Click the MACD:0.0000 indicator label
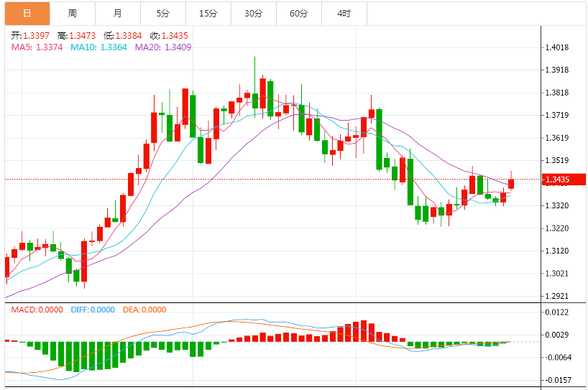The image size is (588, 390). click(x=37, y=310)
